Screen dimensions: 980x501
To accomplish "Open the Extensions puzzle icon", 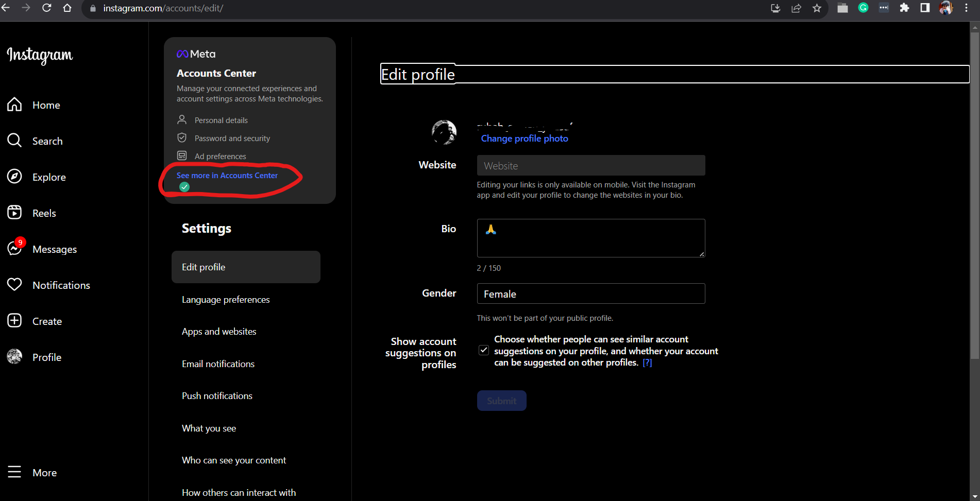I will 904,8.
